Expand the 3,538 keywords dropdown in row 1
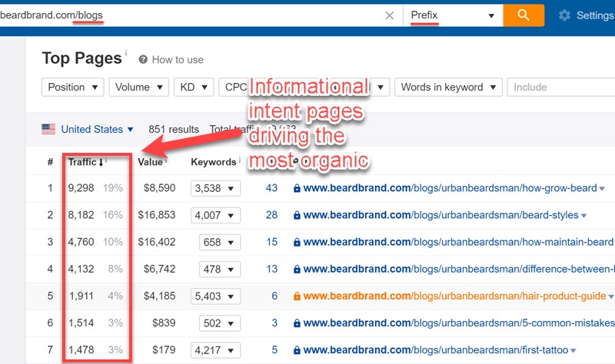The image size is (615, 364). click(215, 188)
